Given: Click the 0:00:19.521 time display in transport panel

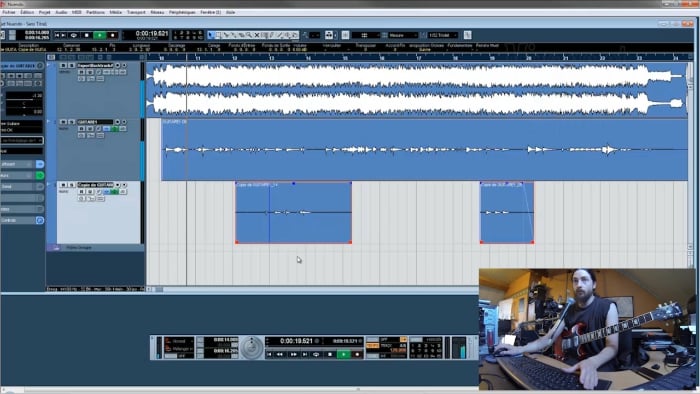Looking at the screenshot, I should [x=296, y=341].
